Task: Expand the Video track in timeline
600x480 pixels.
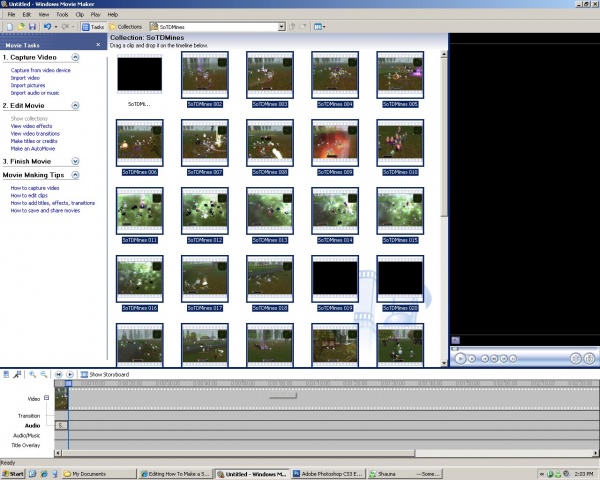Action: click(x=46, y=398)
